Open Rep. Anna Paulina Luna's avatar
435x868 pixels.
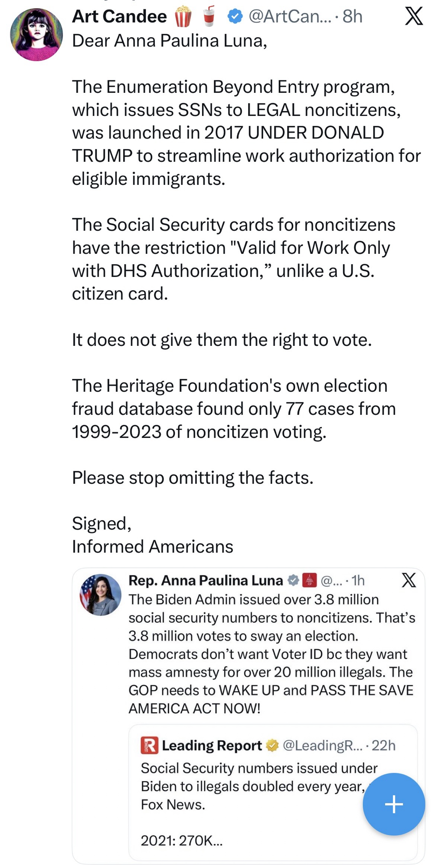(x=101, y=595)
